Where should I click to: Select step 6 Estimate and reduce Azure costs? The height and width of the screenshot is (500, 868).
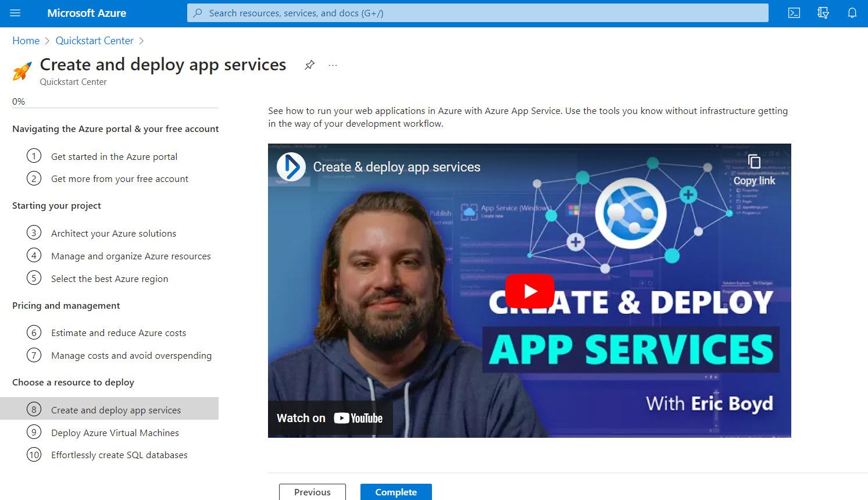pos(119,333)
